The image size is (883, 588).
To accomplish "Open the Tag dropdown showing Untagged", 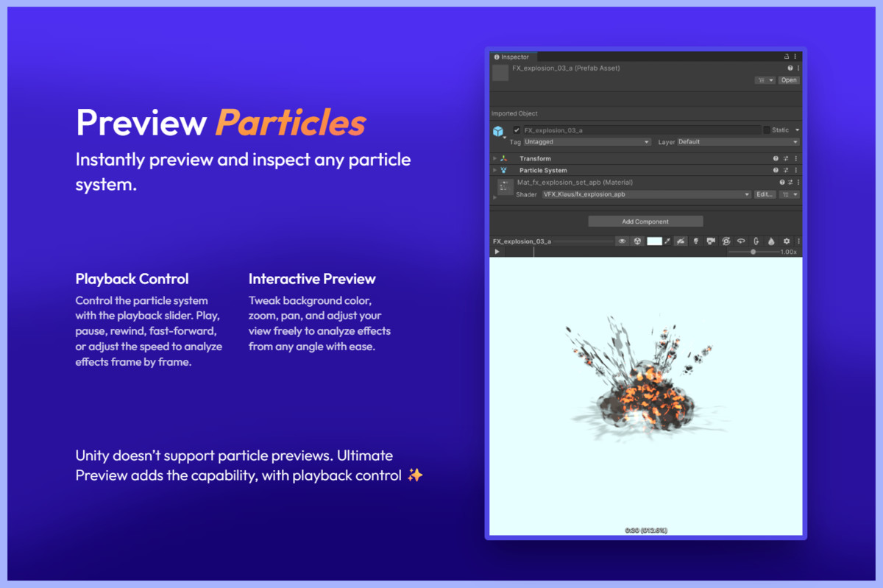I will pos(584,141).
